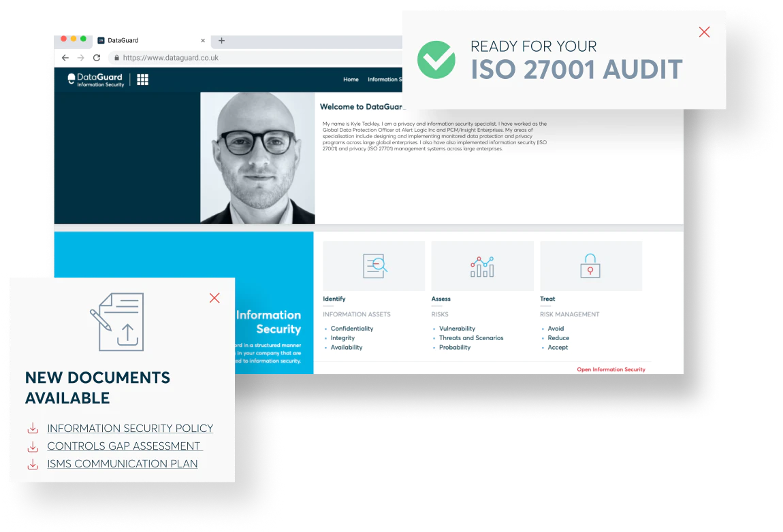The height and width of the screenshot is (532, 783).
Task: Click the INFORMATION ASSETS label
Action: tap(357, 314)
